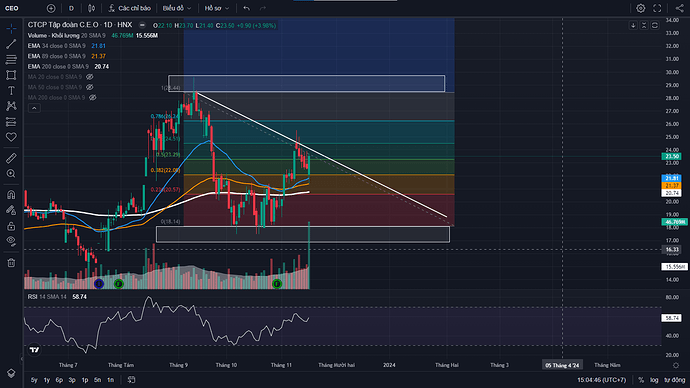This screenshot has height=388, width=690.
Task: Select the text annotation tool
Action: [11, 91]
